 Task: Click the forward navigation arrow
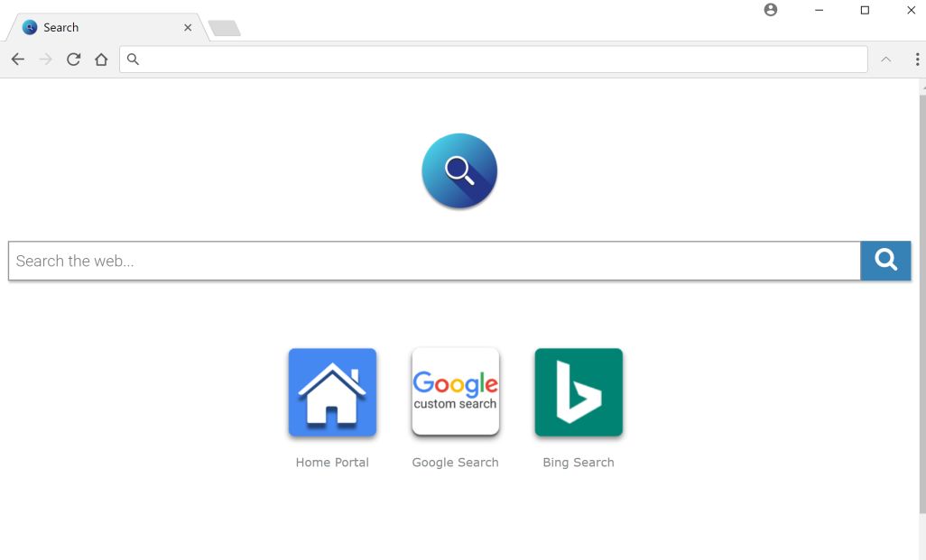click(x=45, y=59)
